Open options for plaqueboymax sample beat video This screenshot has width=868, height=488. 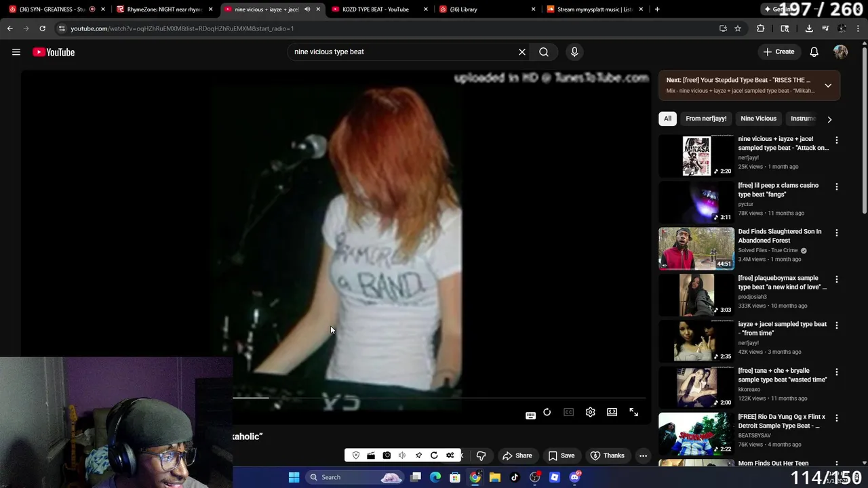837,279
